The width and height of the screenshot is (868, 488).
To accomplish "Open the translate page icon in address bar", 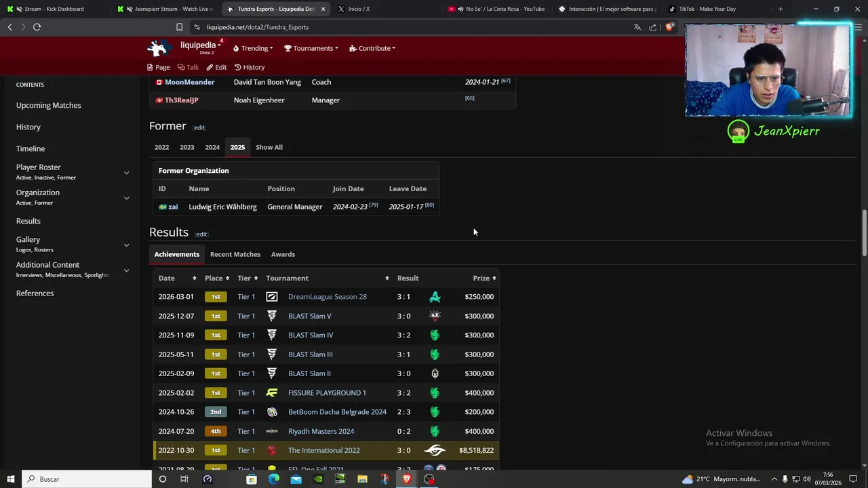I will click(637, 27).
